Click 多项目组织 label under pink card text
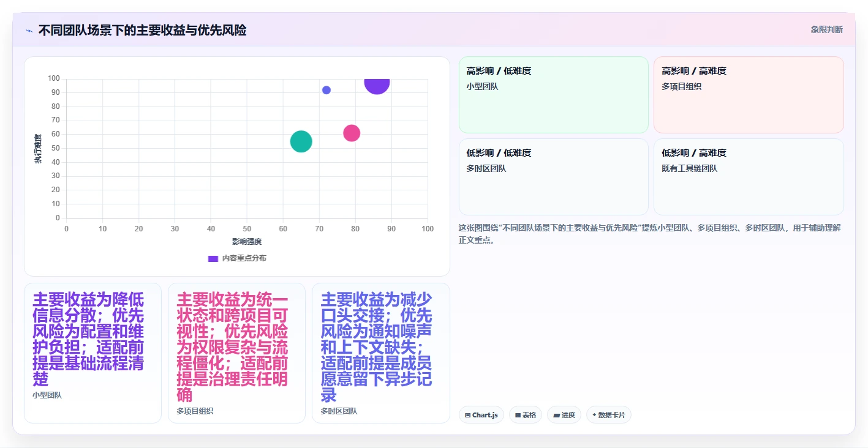868x448 pixels. 195,411
